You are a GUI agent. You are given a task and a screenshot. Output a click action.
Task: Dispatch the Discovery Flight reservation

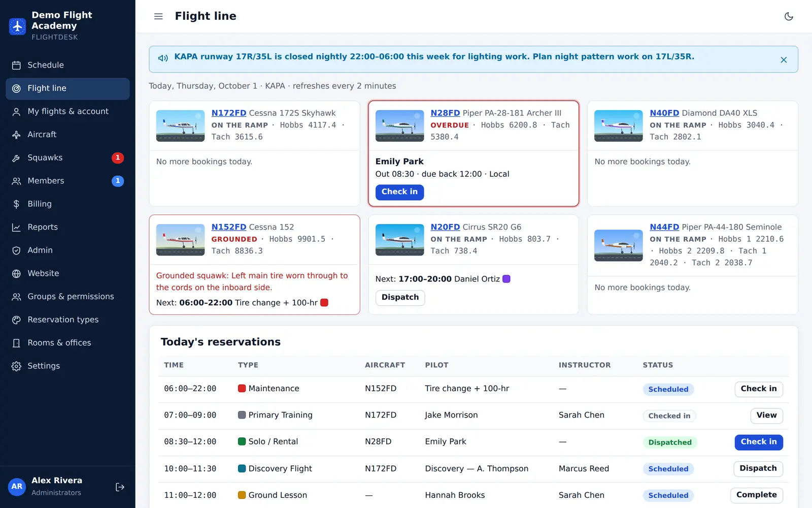758,468
